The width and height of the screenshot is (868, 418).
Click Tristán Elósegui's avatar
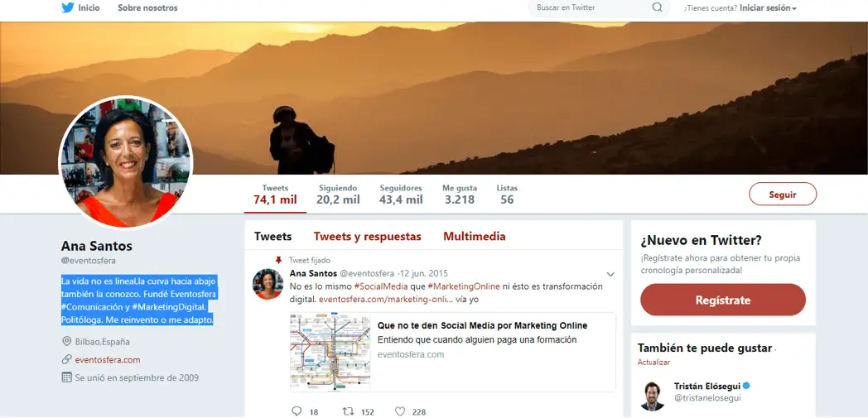click(x=653, y=396)
